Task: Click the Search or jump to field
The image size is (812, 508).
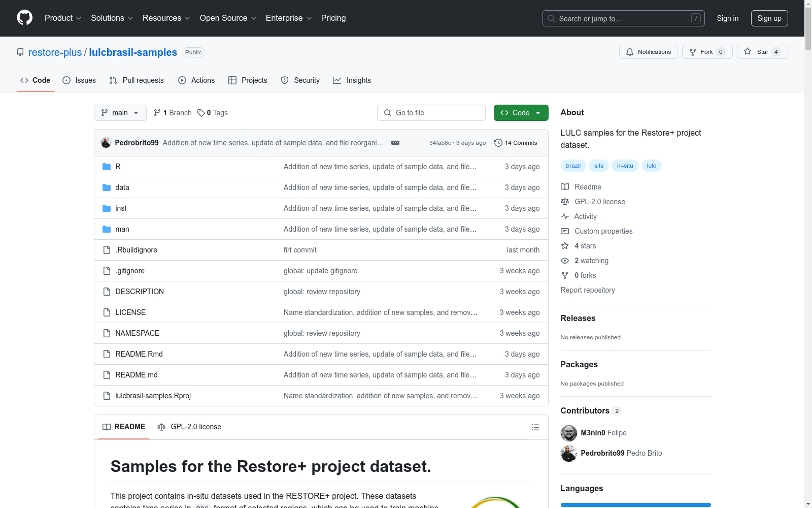Action: pos(624,18)
